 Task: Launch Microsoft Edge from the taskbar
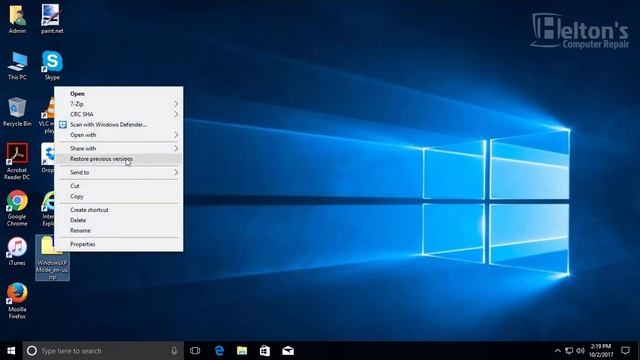[219, 351]
